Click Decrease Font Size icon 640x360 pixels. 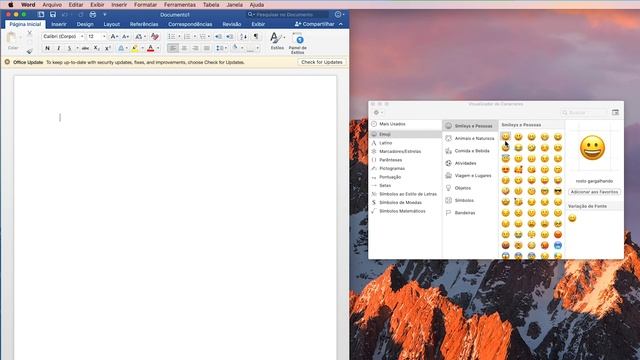pos(126,36)
